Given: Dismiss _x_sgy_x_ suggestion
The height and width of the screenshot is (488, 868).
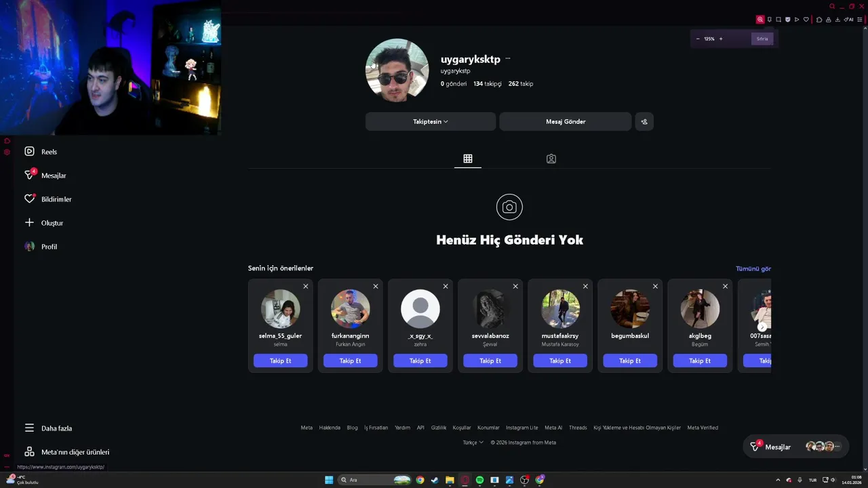Looking at the screenshot, I should pos(446,286).
